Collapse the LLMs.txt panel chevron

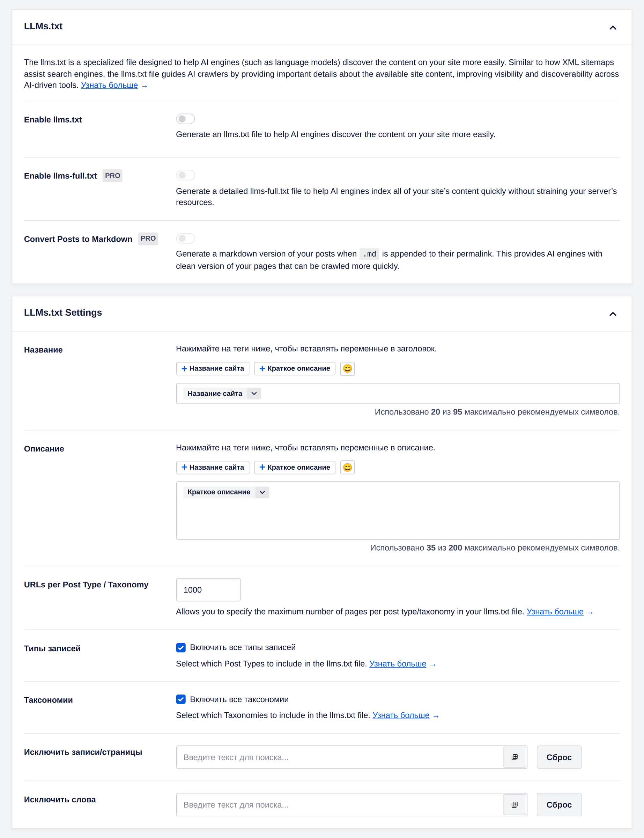point(613,27)
